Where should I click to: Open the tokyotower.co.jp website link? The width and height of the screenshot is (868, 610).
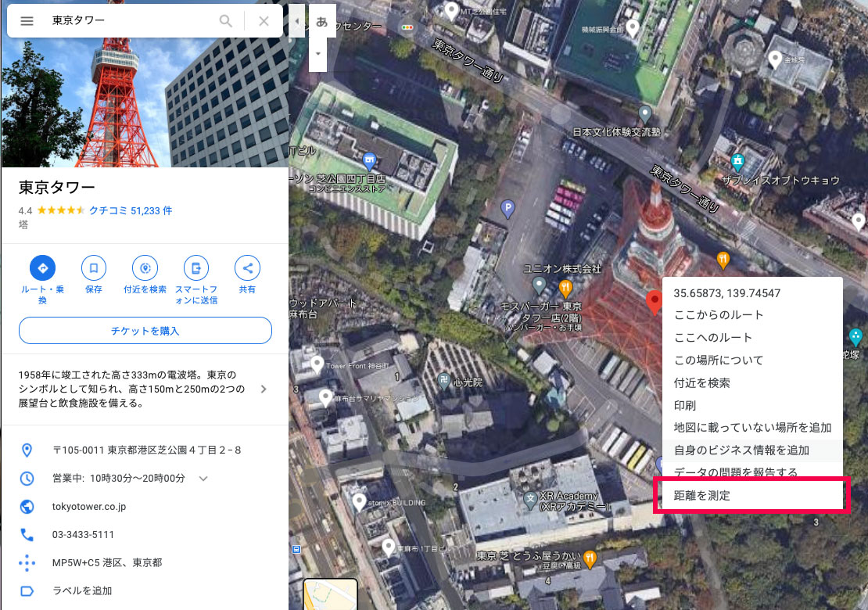89,507
